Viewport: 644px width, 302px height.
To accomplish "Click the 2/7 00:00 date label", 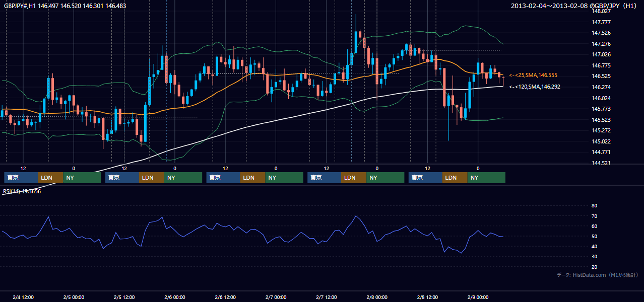I will point(276,297).
